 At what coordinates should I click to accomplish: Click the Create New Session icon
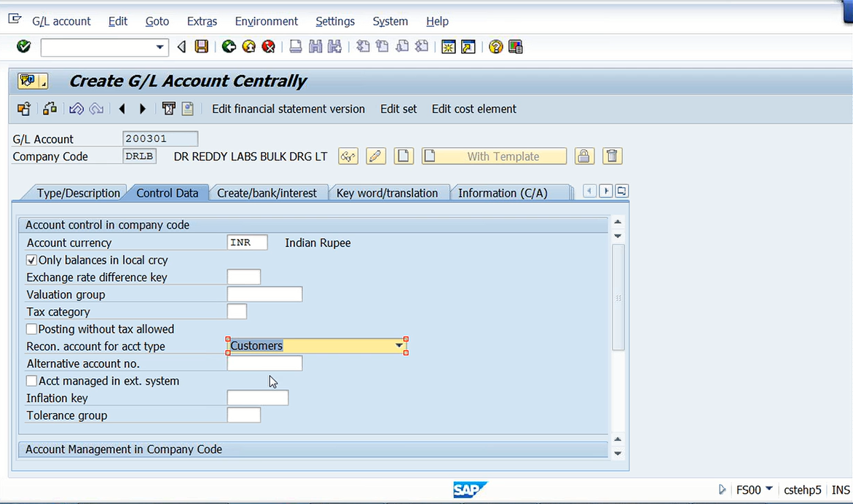coord(448,47)
